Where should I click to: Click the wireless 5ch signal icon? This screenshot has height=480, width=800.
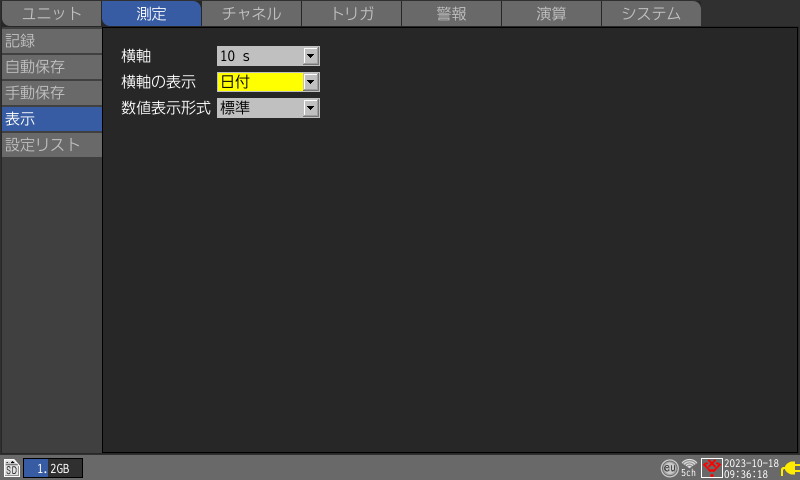(689, 468)
